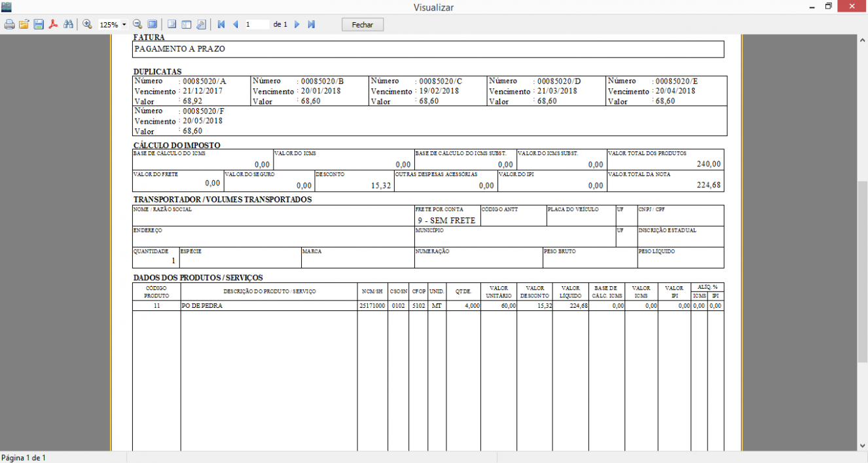Image resolution: width=868 pixels, height=463 pixels.
Task: Click '9 - SEM FRETE' text
Action: tap(446, 221)
